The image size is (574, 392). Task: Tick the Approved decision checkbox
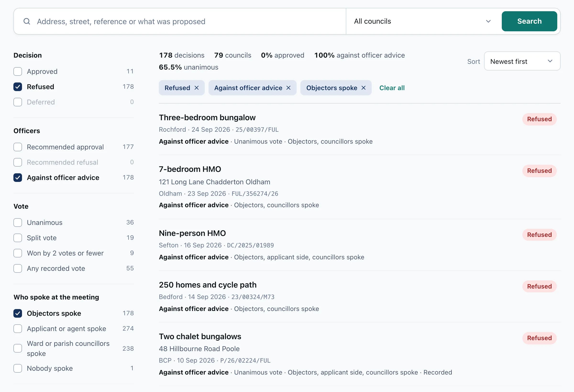[18, 71]
